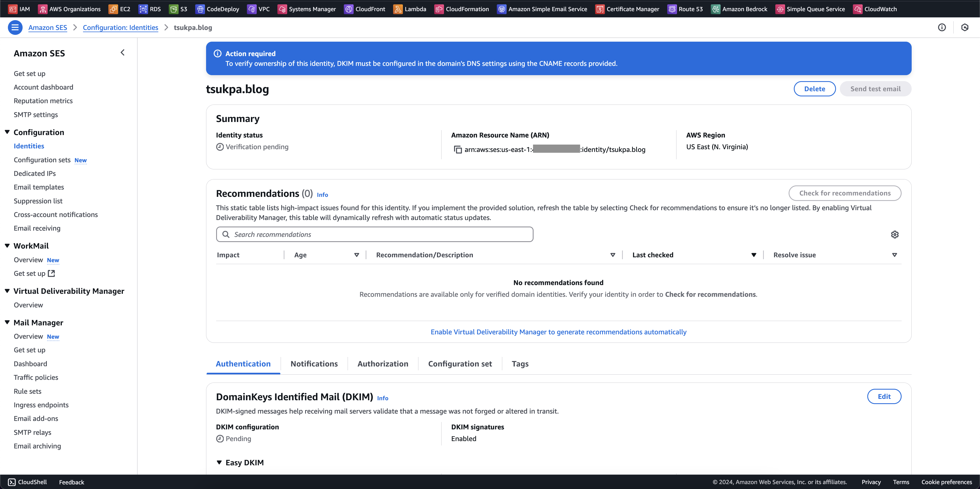Open Rule sets under Mail Manager
The width and height of the screenshot is (980, 489).
point(27,391)
